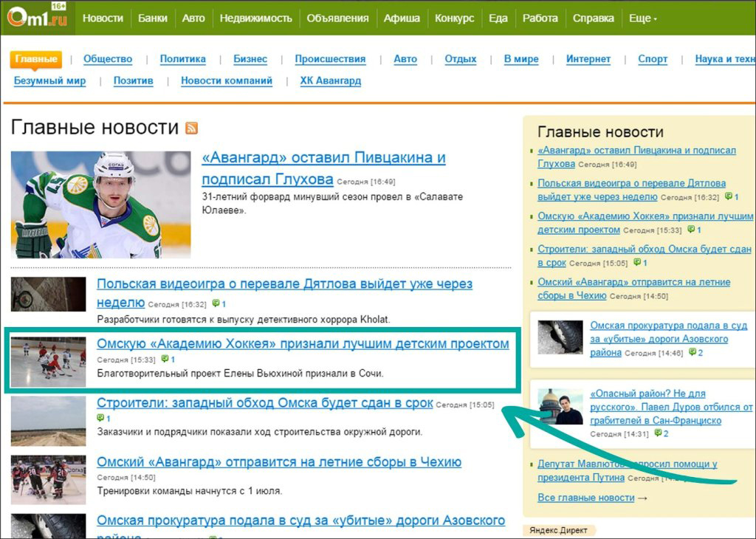This screenshot has height=539, width=756.
Task: Click the Om1.ru site logo
Action: coord(37,16)
